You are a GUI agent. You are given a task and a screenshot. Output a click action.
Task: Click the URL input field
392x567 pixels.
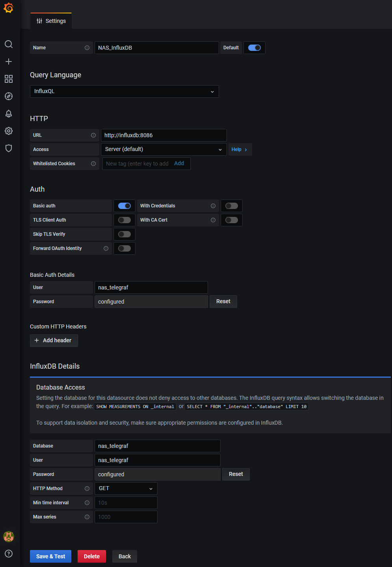pos(163,135)
